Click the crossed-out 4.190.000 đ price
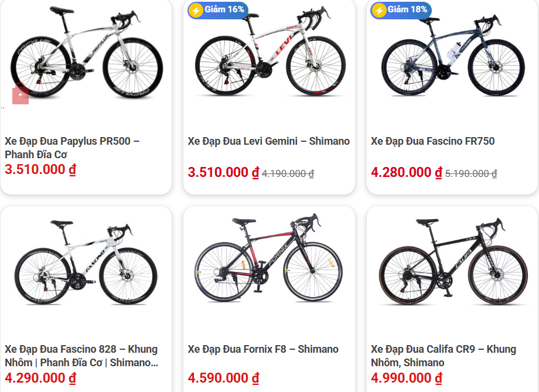 288,173
